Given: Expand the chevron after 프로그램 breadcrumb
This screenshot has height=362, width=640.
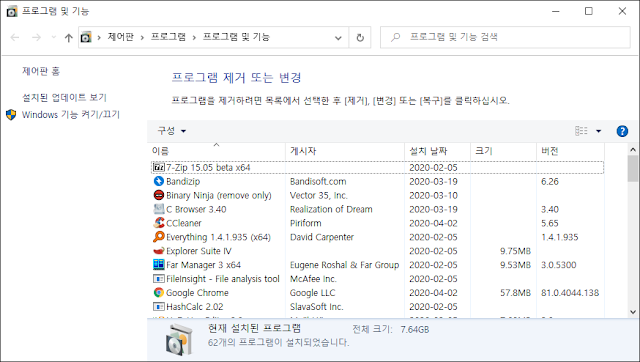Looking at the screenshot, I should 194,38.
